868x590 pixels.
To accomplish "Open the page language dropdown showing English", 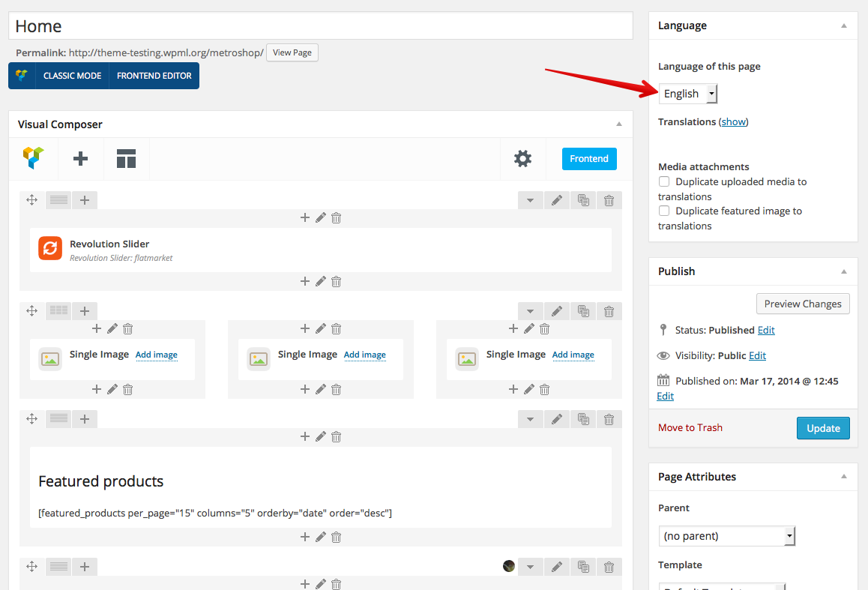I will pos(687,94).
